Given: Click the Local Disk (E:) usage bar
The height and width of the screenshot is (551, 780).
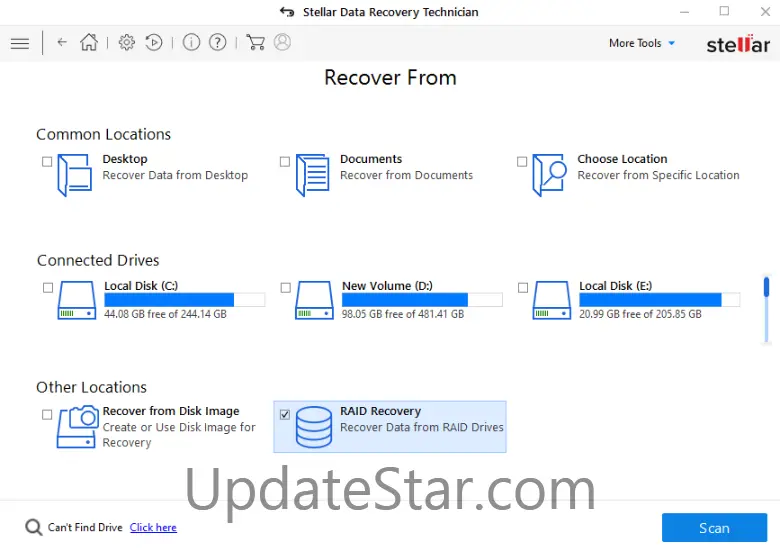Looking at the screenshot, I should (660, 300).
